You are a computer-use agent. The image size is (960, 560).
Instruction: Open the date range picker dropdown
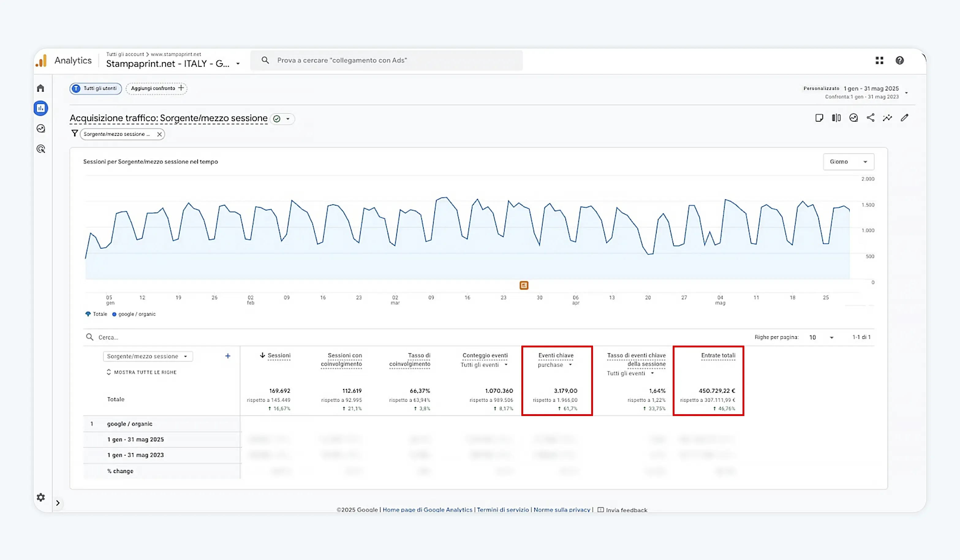click(906, 93)
